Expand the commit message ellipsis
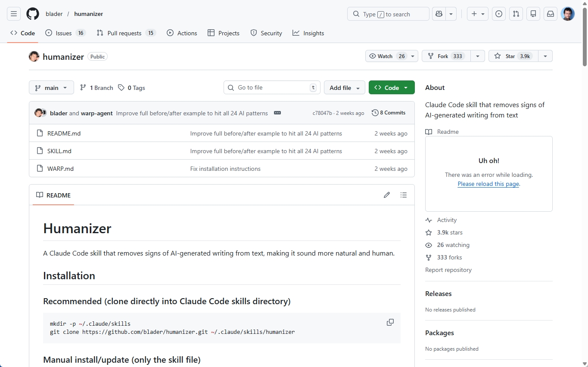The image size is (588, 367). pos(277,113)
